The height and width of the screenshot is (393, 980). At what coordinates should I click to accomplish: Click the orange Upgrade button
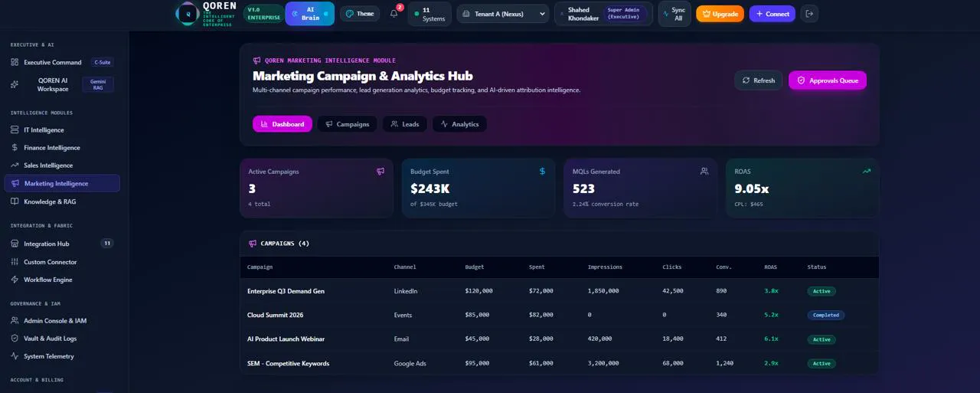click(x=720, y=14)
